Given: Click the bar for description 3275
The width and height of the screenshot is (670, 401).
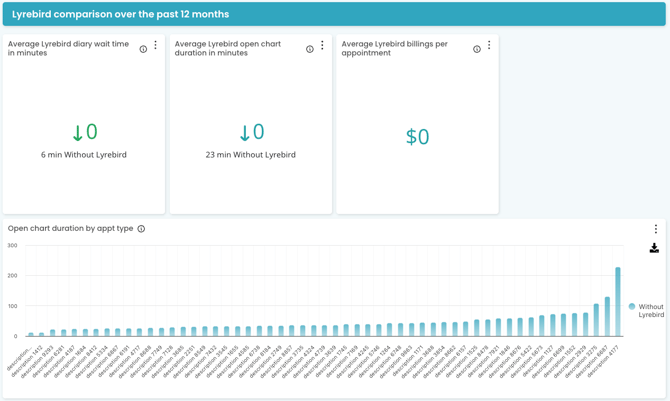Looking at the screenshot, I should coord(596,320).
